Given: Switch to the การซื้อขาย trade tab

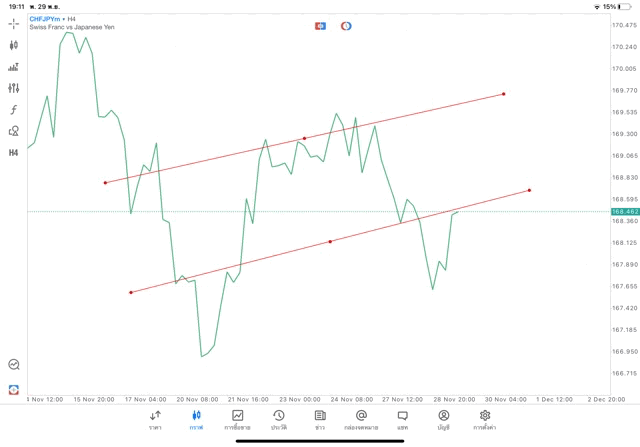Looking at the screenshot, I should [x=238, y=420].
